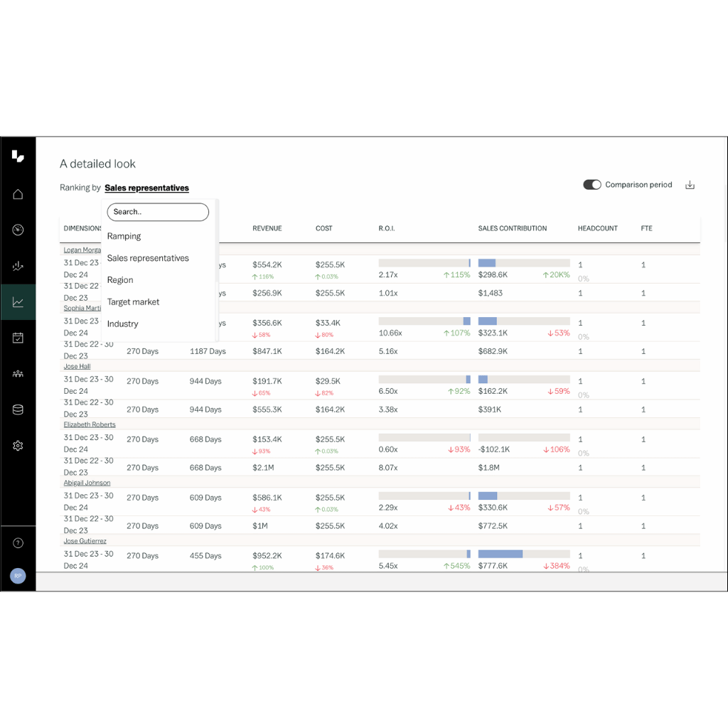Disable the Comparison period toggle
The image size is (728, 728).
tap(592, 184)
